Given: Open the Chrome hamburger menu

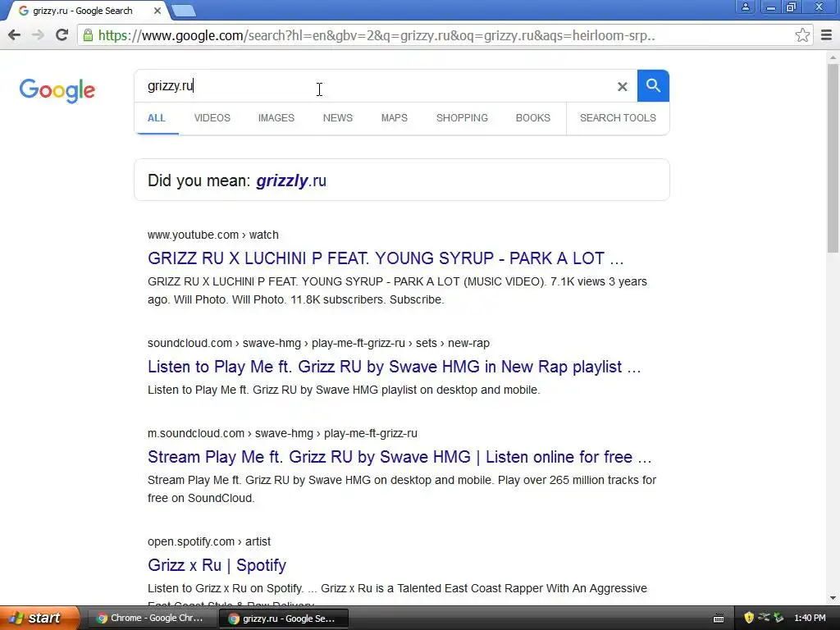Looking at the screenshot, I should (x=826, y=35).
